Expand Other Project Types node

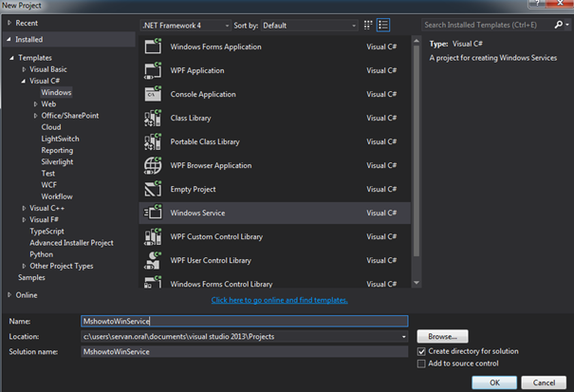(x=24, y=266)
